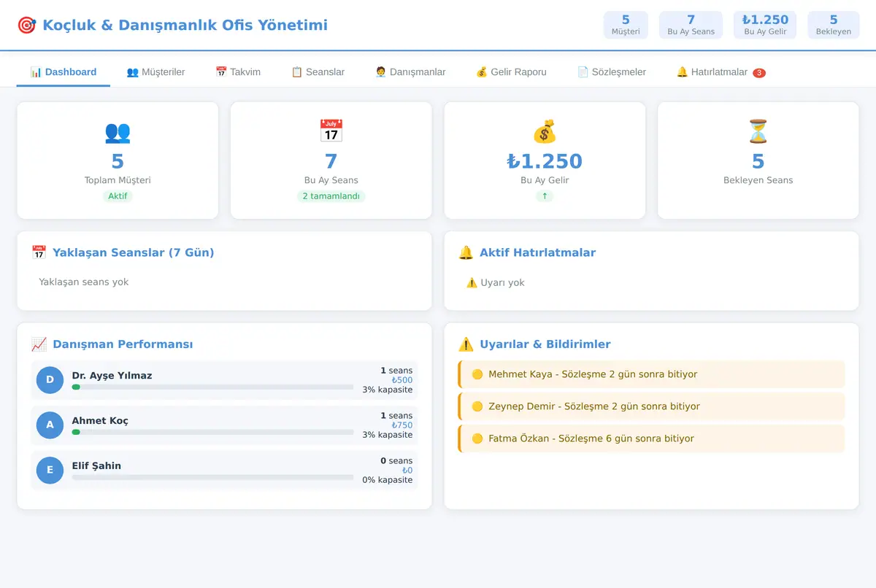Click the ₺750 revenue value for Ahmet Koç
The height and width of the screenshot is (588, 876).
(402, 425)
